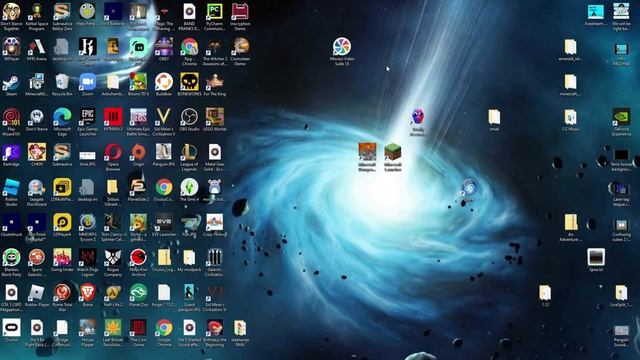Open Bloons TD 6 shortcut
The image size is (640, 360).
(138, 82)
